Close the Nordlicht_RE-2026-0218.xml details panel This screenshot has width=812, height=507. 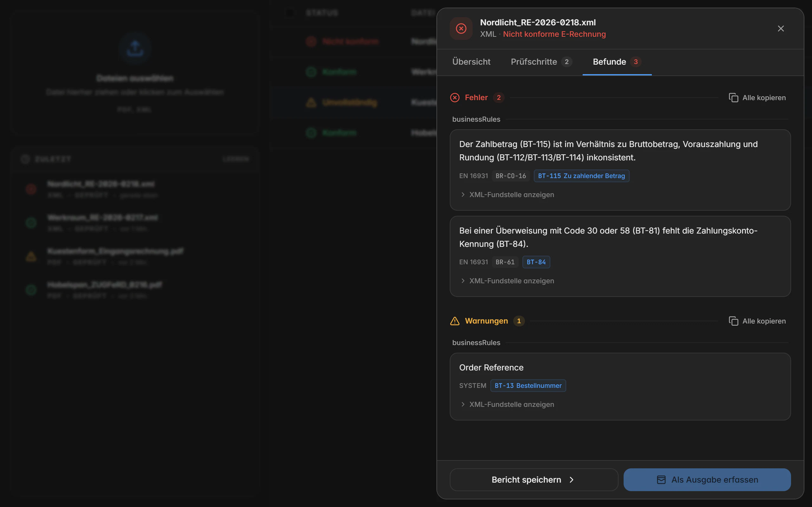coord(781,29)
